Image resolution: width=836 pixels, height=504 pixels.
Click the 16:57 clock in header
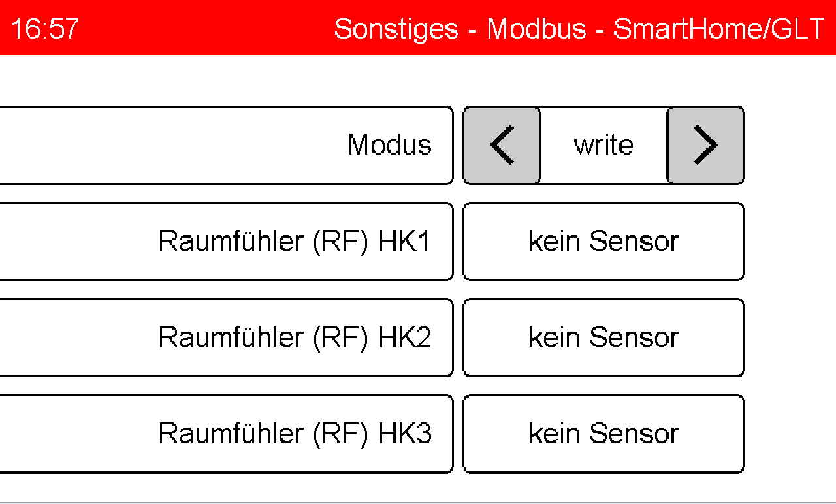(44, 29)
